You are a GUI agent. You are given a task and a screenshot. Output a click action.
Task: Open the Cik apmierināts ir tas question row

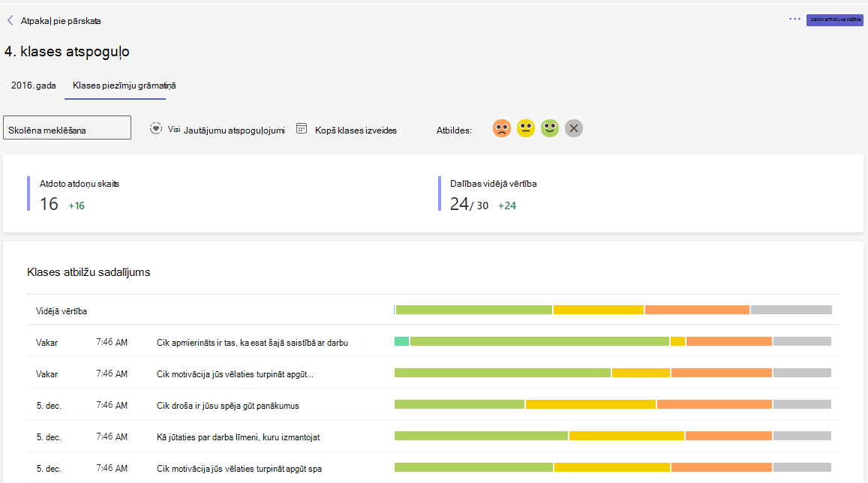point(433,342)
